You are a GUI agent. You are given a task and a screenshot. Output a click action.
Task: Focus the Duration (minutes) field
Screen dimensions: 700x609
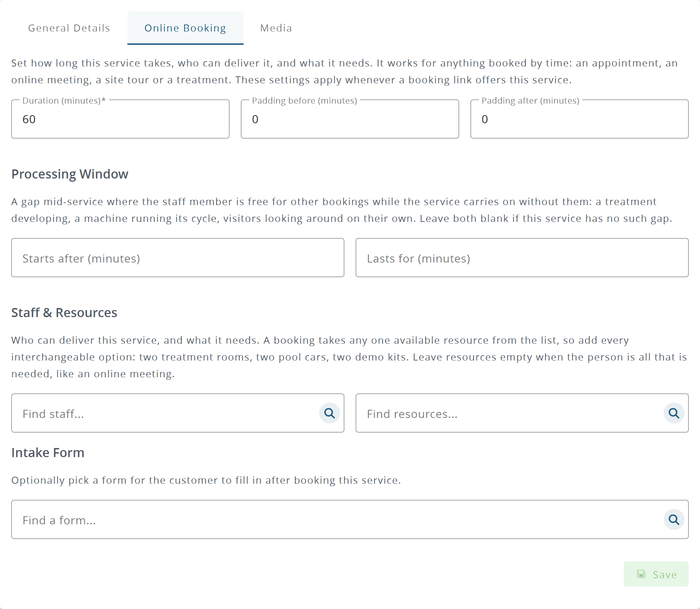click(120, 119)
